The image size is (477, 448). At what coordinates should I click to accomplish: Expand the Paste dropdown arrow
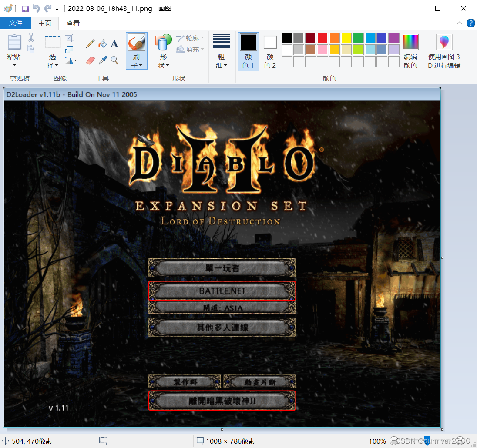14,65
